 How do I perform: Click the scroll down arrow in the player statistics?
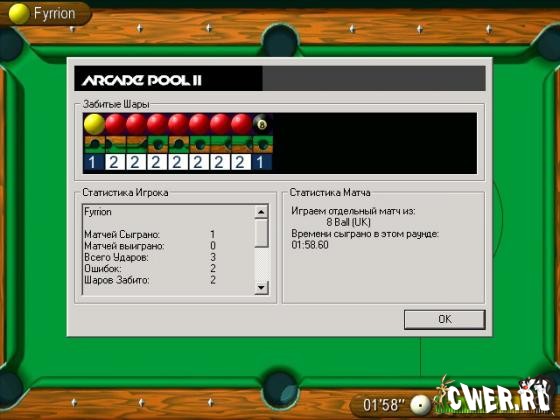(261, 288)
